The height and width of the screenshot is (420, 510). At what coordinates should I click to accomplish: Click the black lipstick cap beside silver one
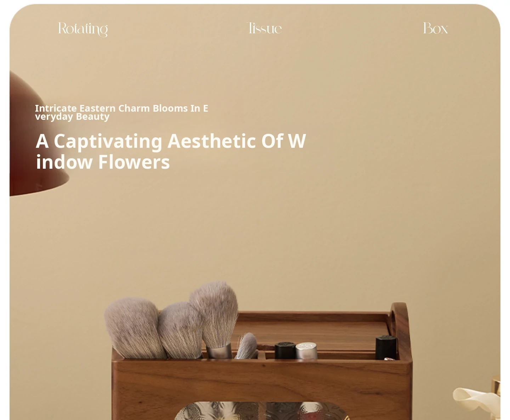tap(285, 350)
